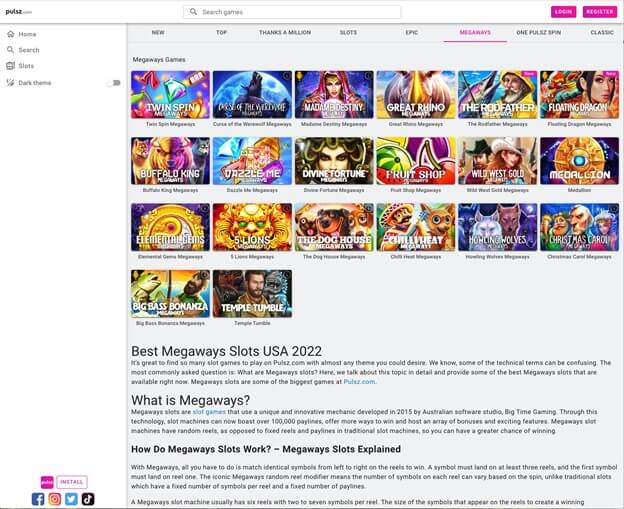624x509 pixels.
Task: Click the pink Pulsz app icon
Action: pos(47,482)
